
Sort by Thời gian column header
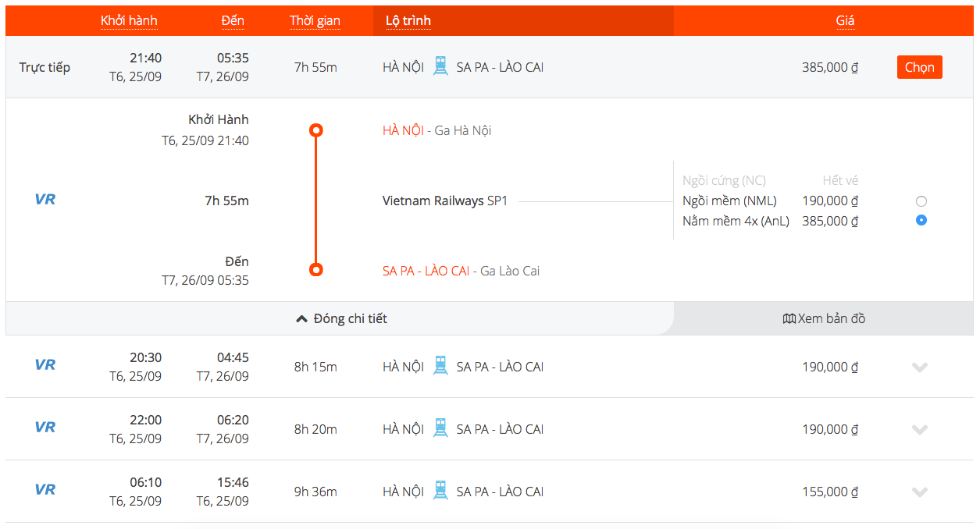[x=315, y=21]
